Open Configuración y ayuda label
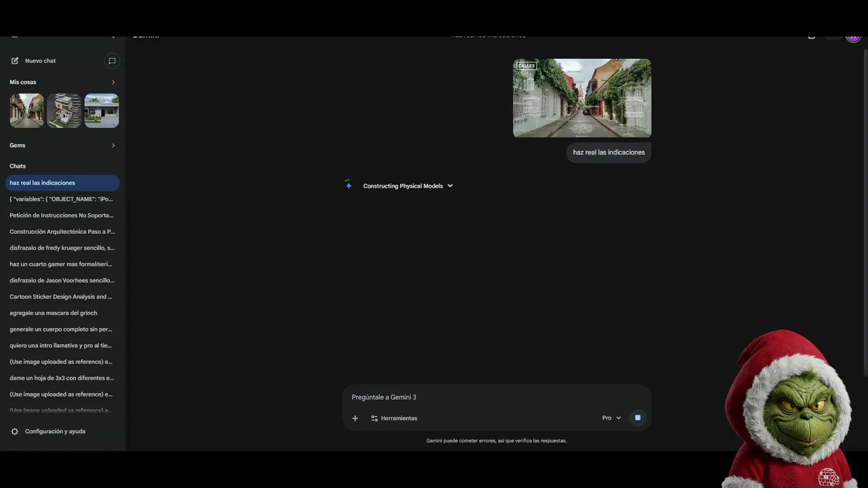 (x=55, y=432)
